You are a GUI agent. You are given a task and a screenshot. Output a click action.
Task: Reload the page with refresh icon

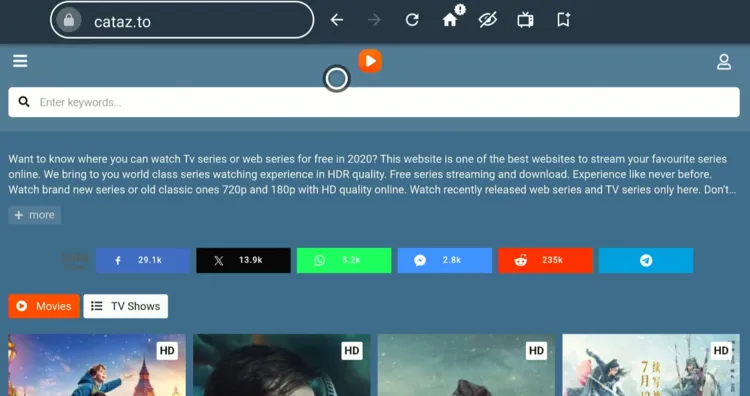(x=412, y=20)
